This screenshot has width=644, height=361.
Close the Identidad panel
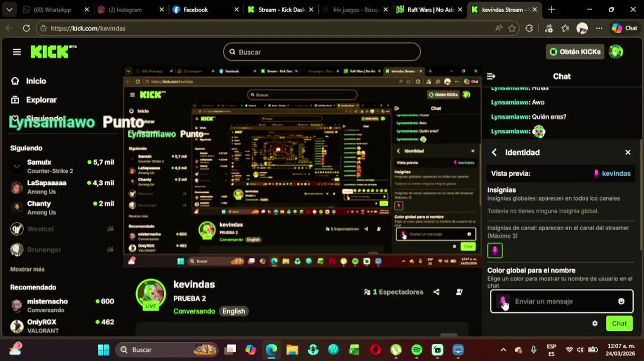click(628, 152)
